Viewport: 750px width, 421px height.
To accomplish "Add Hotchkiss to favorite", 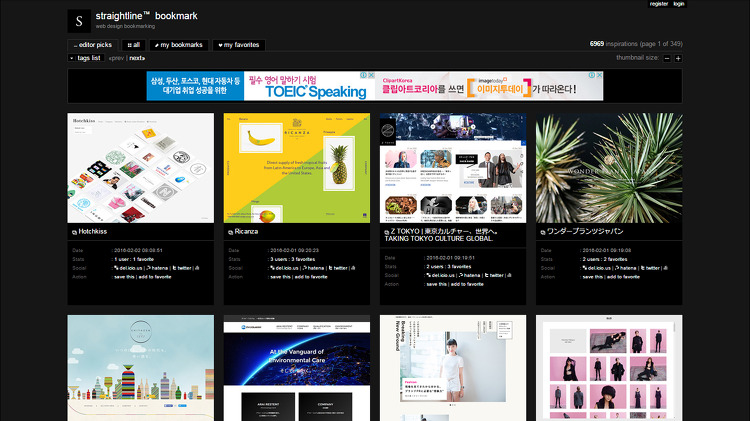I will coord(155,277).
